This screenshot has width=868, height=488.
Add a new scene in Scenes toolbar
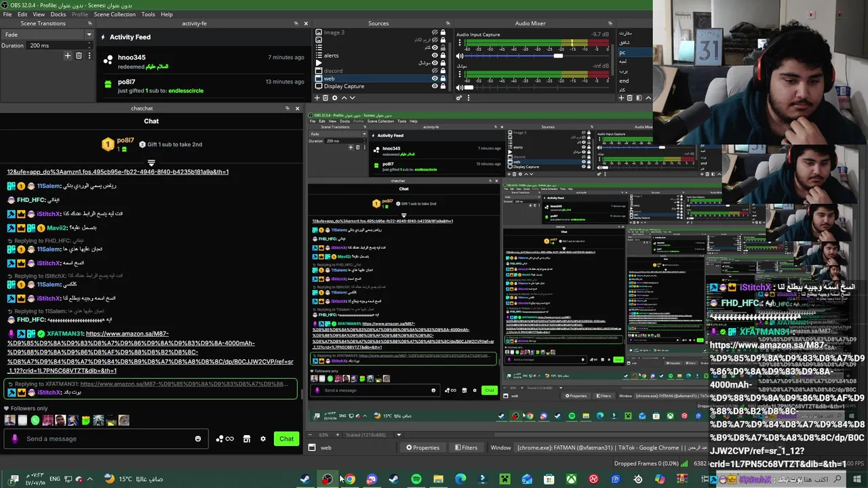click(621, 98)
